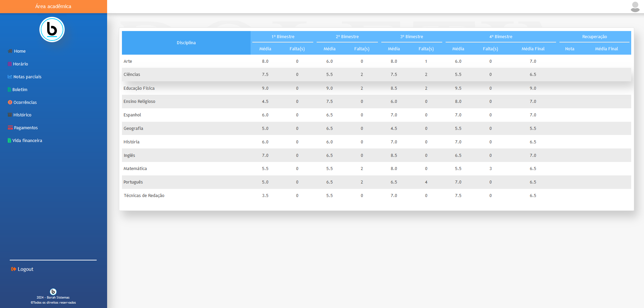Click the Disciplina column header
The width and height of the screenshot is (644, 308).
[x=186, y=43]
